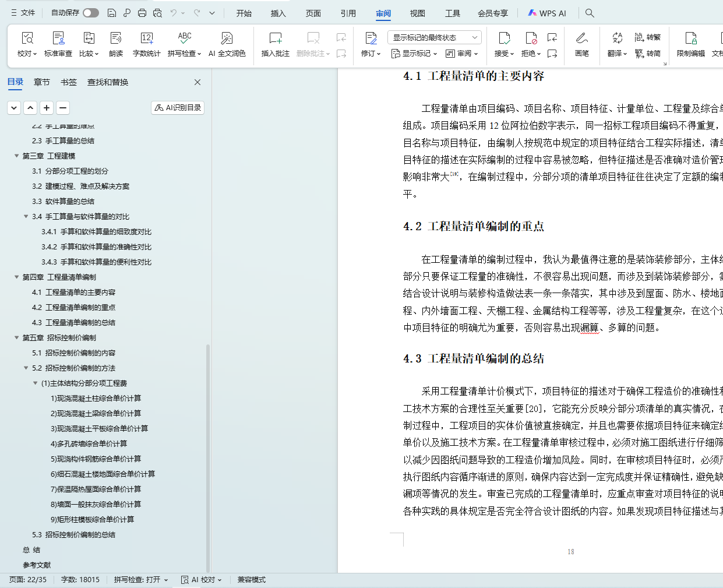Viewport: 723px width, 588px height.
Task: Open the 文件 menu
Action: tap(23, 13)
